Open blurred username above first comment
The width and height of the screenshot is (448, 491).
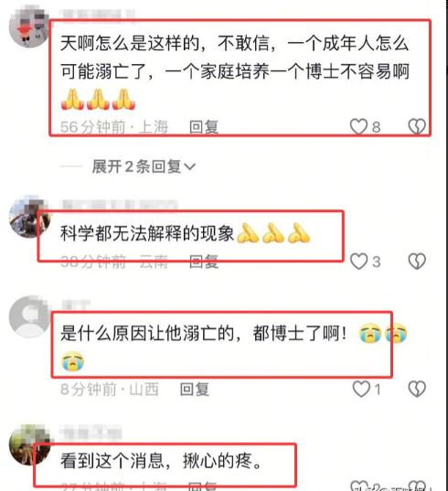point(97,15)
